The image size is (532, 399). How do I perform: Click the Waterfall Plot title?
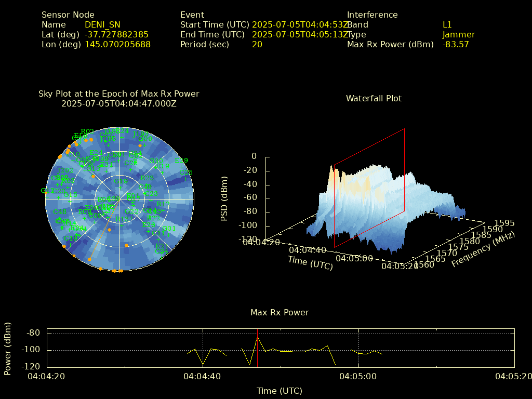click(x=374, y=98)
